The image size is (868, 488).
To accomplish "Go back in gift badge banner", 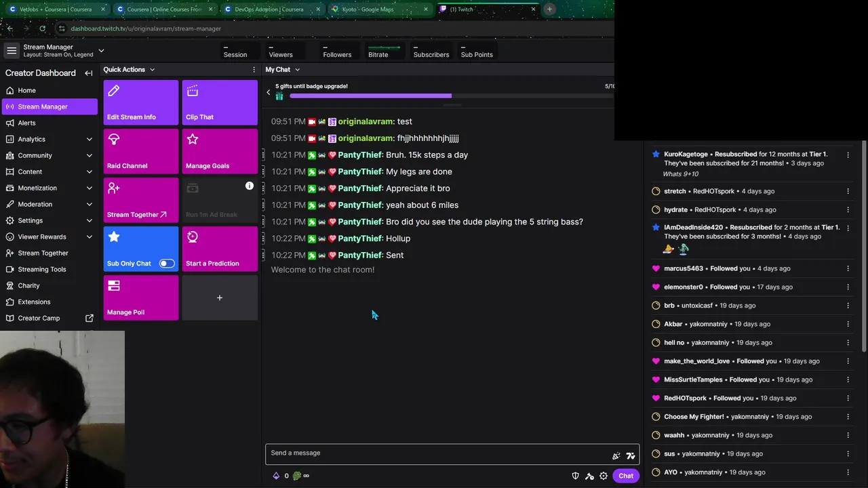I will pyautogui.click(x=268, y=92).
